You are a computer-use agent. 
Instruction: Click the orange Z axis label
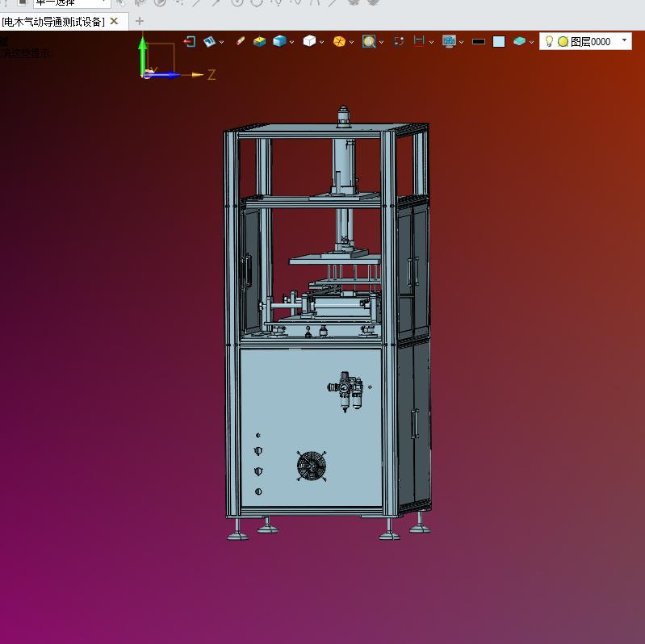(212, 75)
